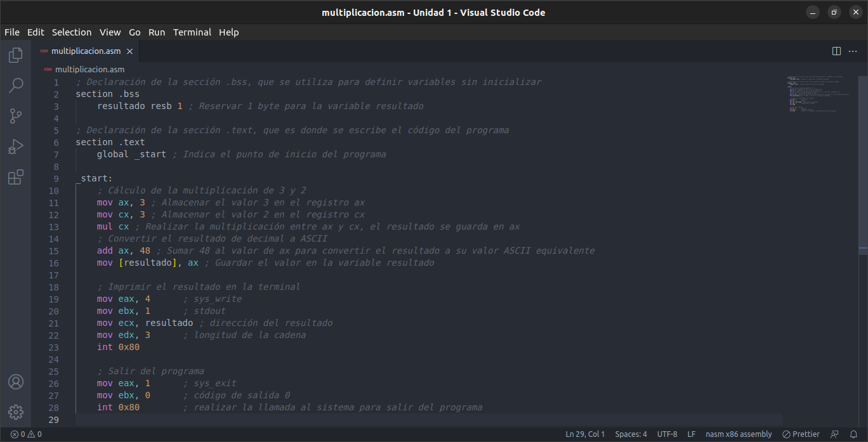Click '; Convertir el resultado de decimal a ASCII' comment
Image resolution: width=868 pixels, height=442 pixels.
tap(213, 239)
